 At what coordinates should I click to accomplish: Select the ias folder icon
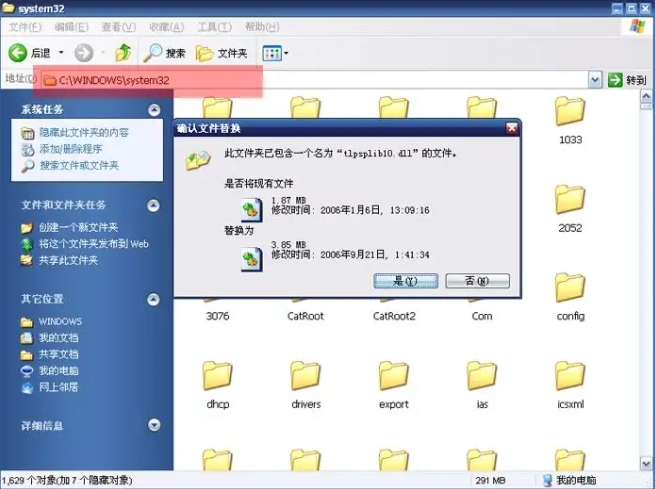(482, 376)
